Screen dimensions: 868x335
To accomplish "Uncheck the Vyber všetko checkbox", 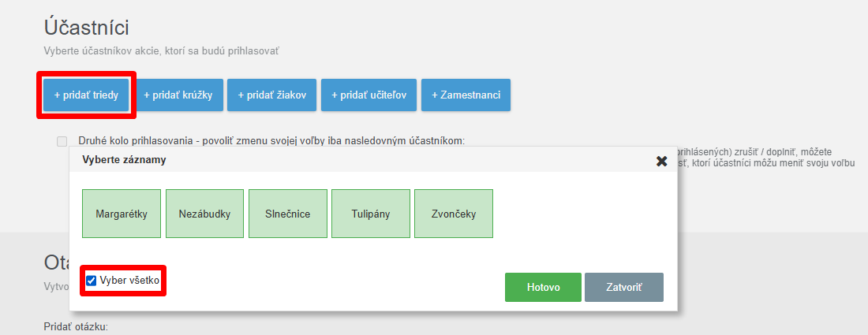I will 92,281.
